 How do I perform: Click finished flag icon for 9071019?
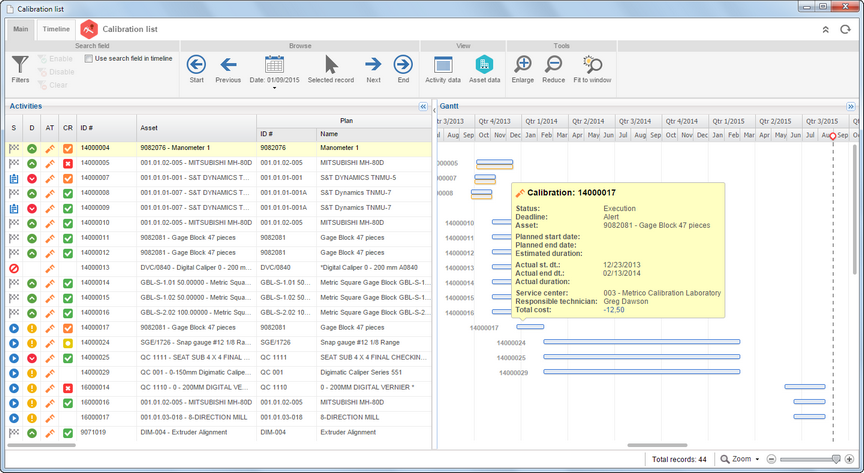coord(14,433)
